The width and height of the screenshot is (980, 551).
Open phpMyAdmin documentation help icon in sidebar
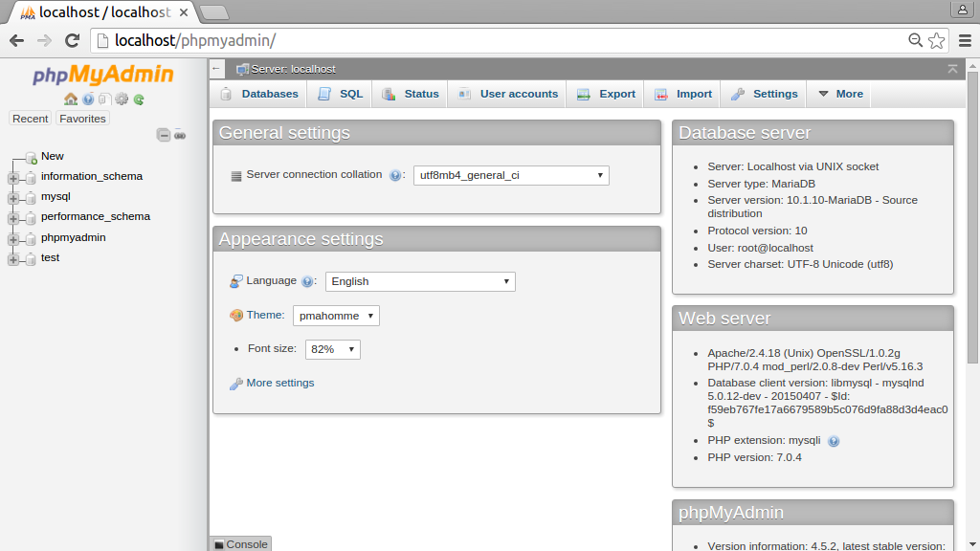click(x=88, y=99)
